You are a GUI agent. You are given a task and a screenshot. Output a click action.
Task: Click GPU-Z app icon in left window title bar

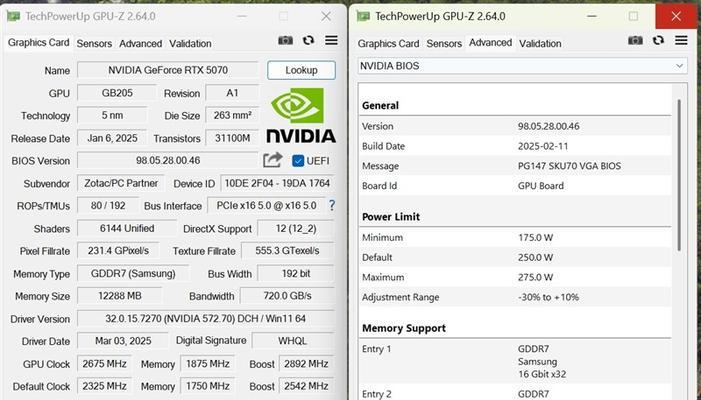click(x=13, y=17)
